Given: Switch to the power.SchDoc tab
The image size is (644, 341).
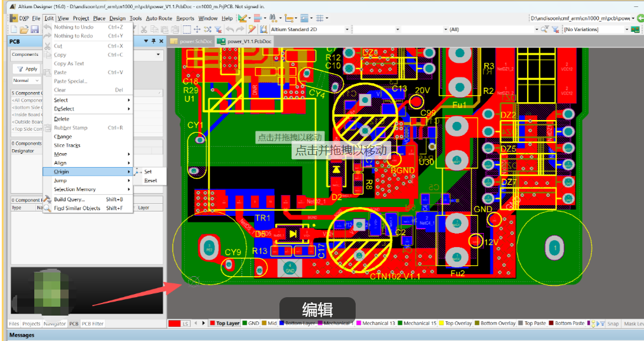Looking at the screenshot, I should click(191, 41).
